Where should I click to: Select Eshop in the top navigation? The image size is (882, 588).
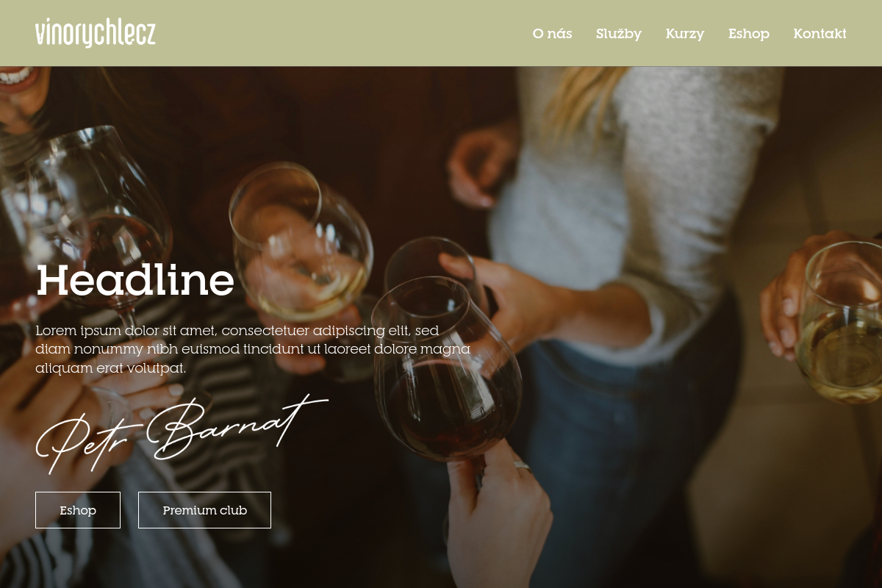coord(749,34)
